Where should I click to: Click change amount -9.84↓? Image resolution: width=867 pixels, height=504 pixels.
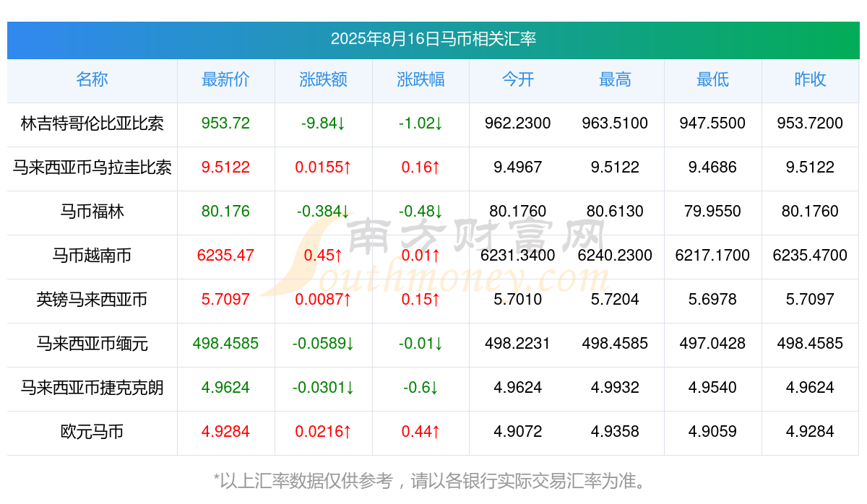(324, 123)
